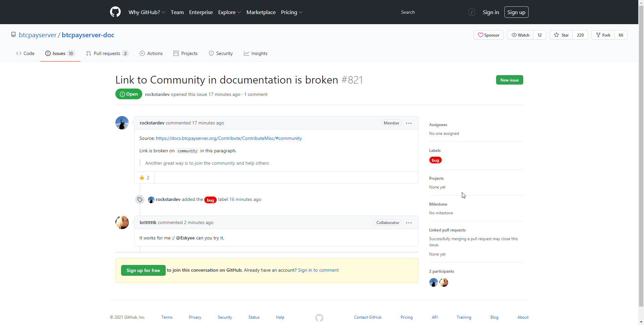Click the Sign up button in header
This screenshot has height=325, width=644.
(516, 12)
